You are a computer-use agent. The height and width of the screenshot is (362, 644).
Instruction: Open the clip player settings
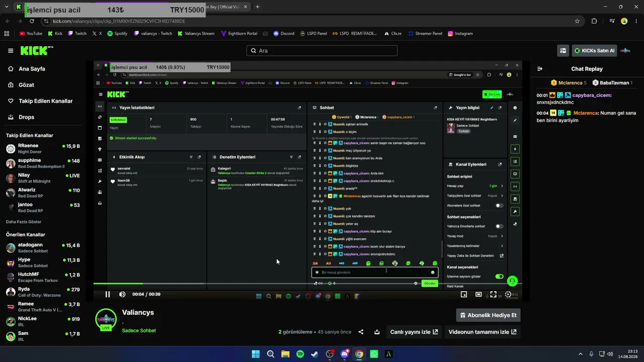tap(508, 294)
